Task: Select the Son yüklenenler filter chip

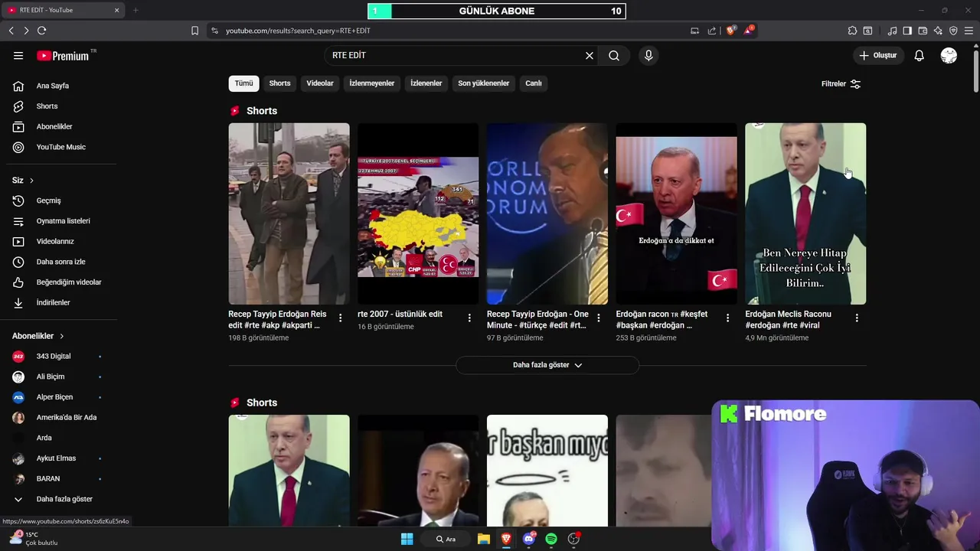Action: [484, 83]
